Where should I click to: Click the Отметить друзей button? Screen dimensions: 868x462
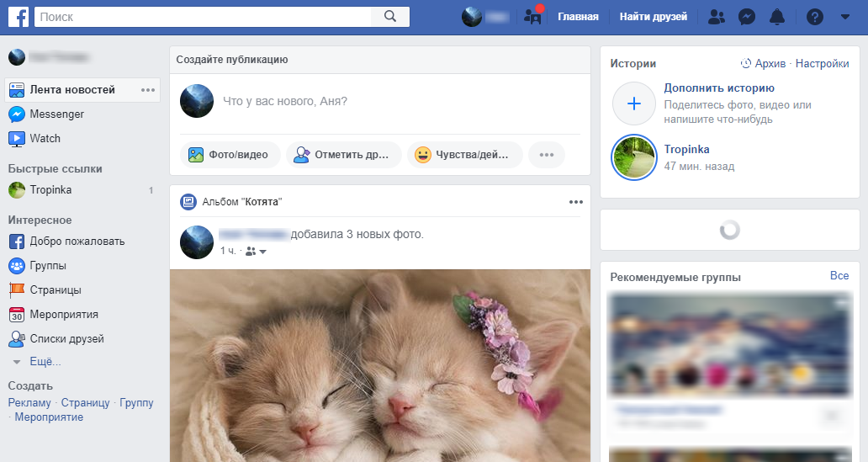point(344,155)
